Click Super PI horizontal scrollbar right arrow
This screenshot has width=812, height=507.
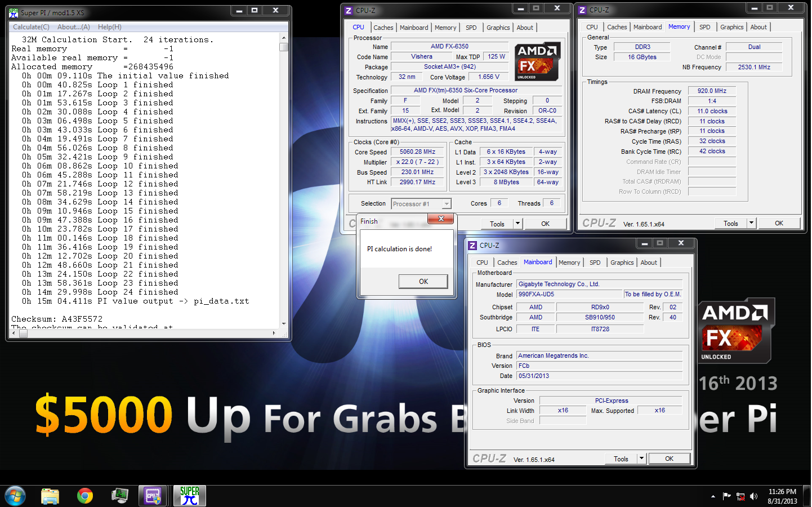tap(274, 333)
